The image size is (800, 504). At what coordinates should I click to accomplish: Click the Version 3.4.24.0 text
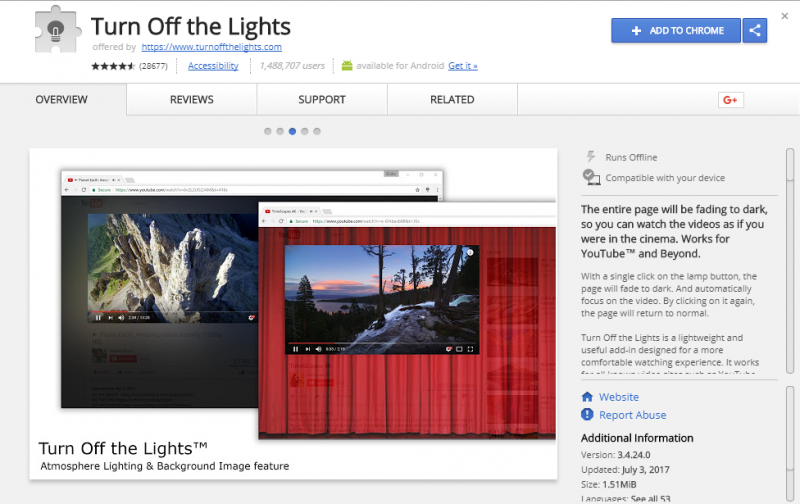615,455
